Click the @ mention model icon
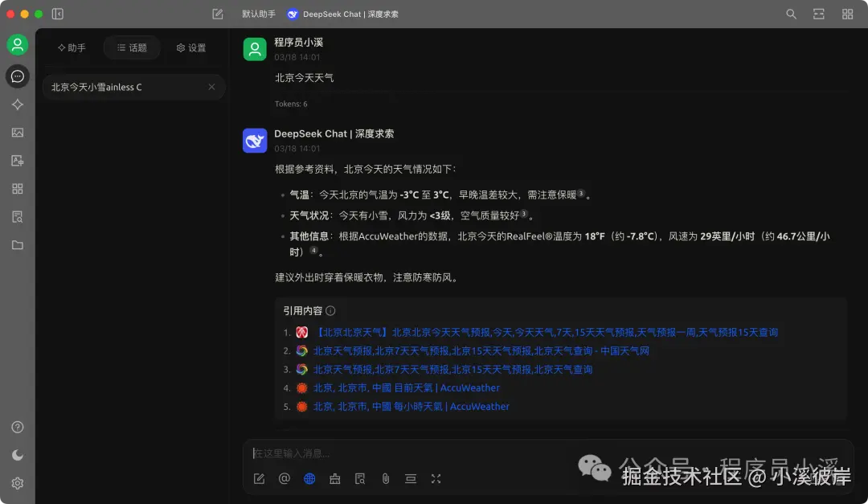 284,478
